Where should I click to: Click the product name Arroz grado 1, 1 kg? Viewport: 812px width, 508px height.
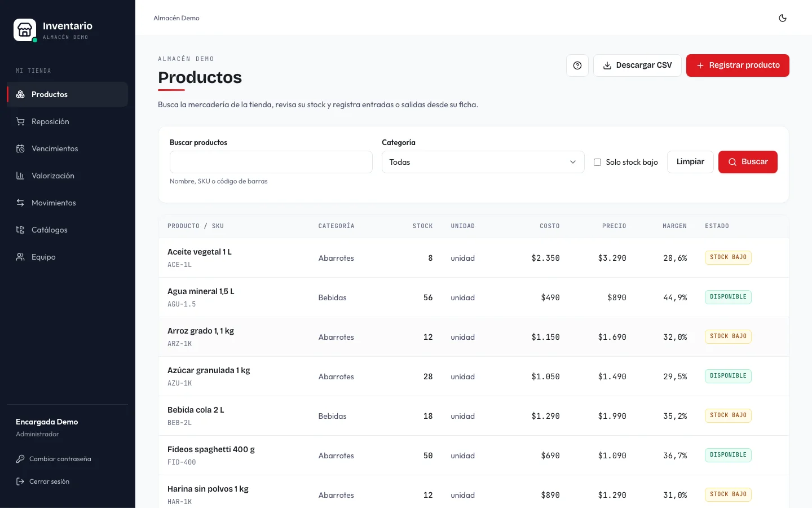click(x=201, y=331)
